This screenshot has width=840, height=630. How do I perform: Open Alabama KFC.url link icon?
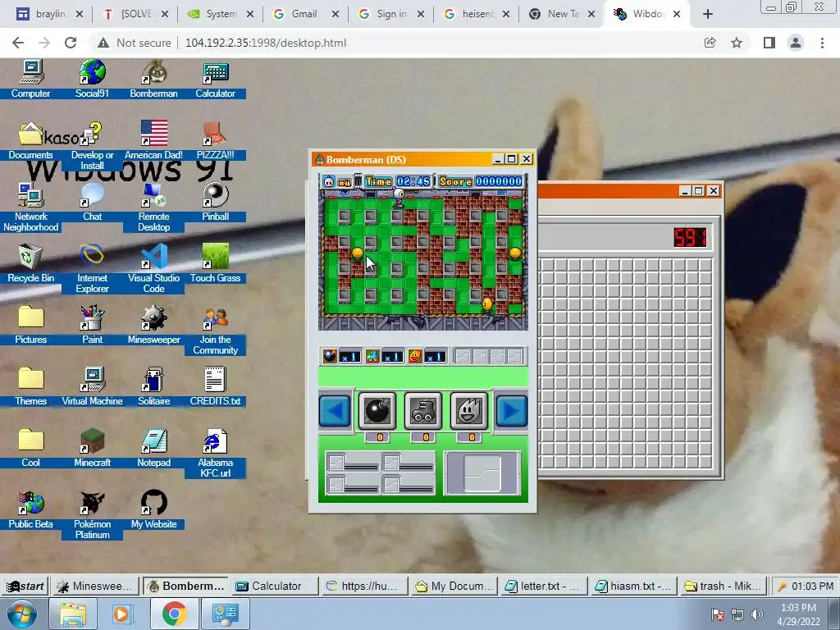tap(216, 441)
